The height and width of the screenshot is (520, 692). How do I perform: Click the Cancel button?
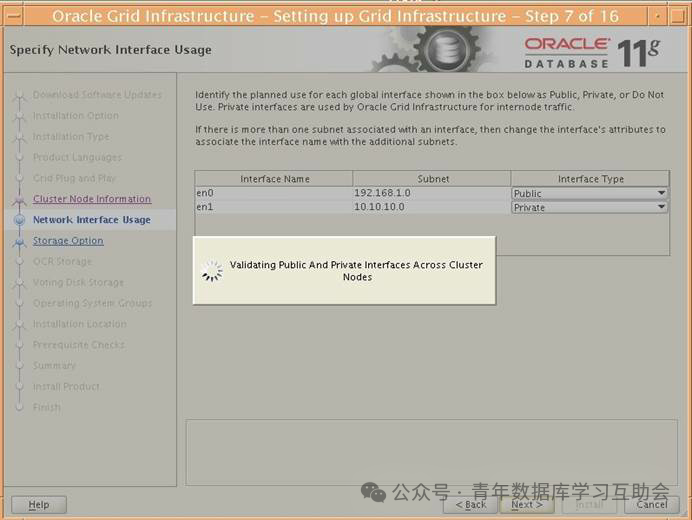(651, 505)
